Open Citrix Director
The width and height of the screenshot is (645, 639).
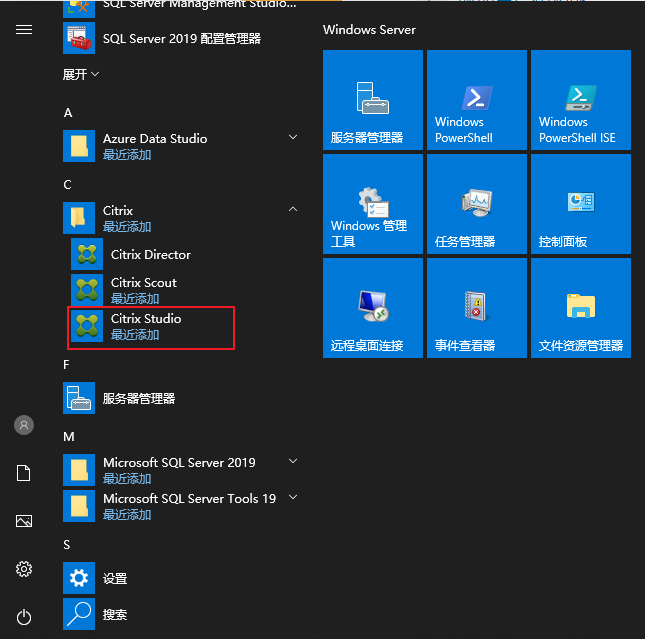150,255
